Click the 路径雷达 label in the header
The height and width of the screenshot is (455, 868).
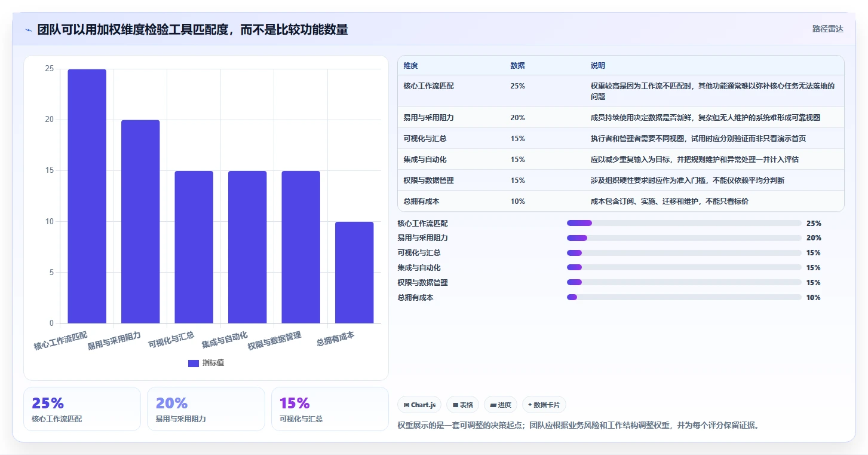[x=827, y=29]
